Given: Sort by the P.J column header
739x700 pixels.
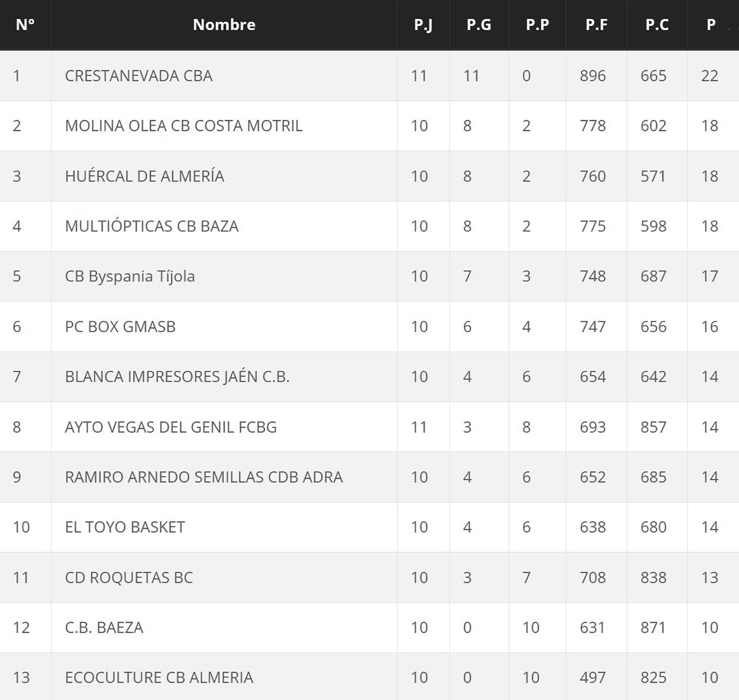Looking at the screenshot, I should tap(423, 24).
